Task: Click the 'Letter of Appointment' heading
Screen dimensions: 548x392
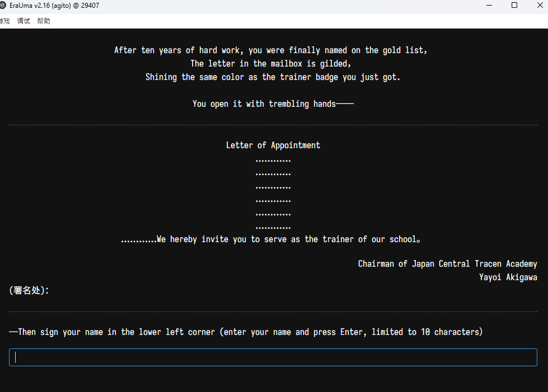Action: pyautogui.click(x=273, y=145)
